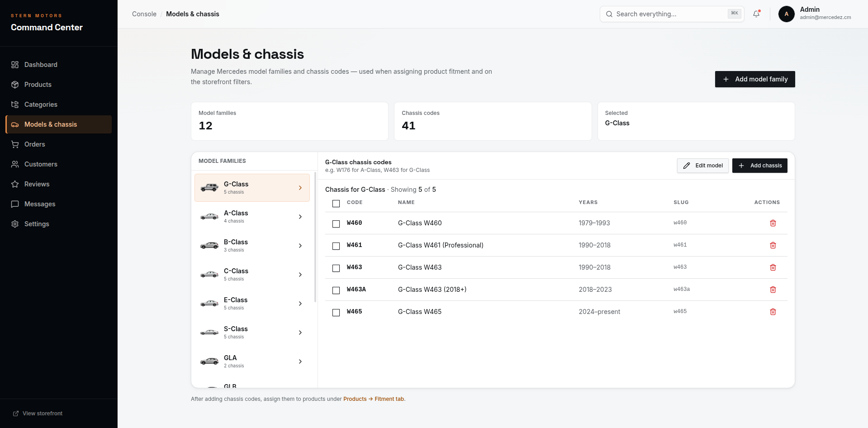The image size is (868, 428).
Task: Click the View storefront external-link icon
Action: [16, 414]
